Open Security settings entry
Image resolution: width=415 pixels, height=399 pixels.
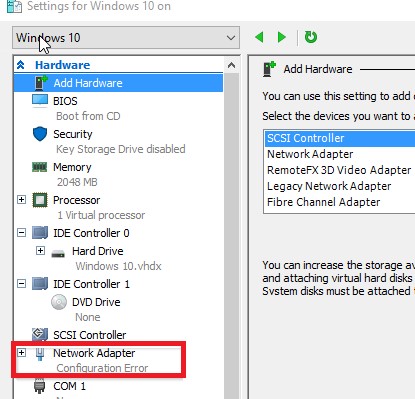point(73,134)
